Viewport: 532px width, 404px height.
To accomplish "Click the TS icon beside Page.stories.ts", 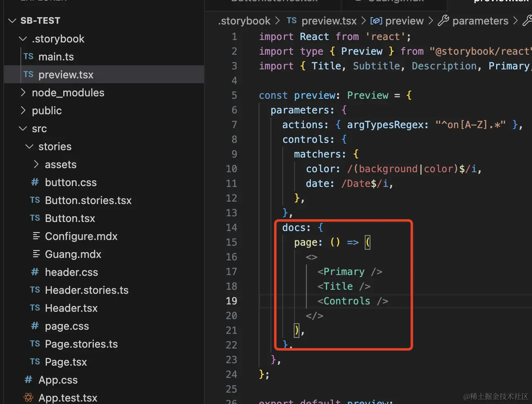I will point(35,344).
